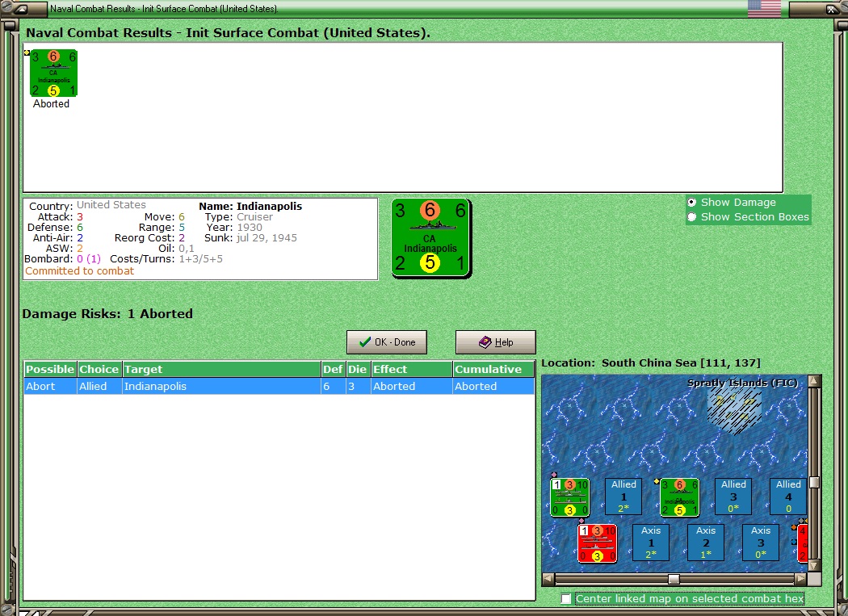Click the Possible column header
Viewport: 848px width, 616px height.
click(x=50, y=370)
